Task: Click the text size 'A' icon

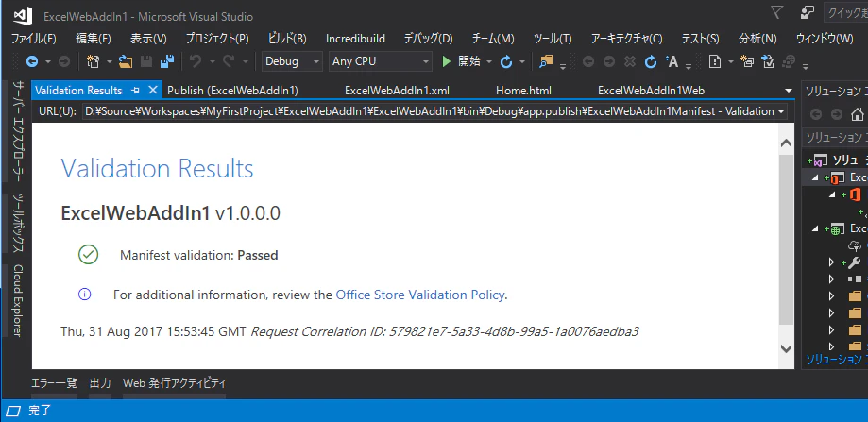Action: (672, 61)
